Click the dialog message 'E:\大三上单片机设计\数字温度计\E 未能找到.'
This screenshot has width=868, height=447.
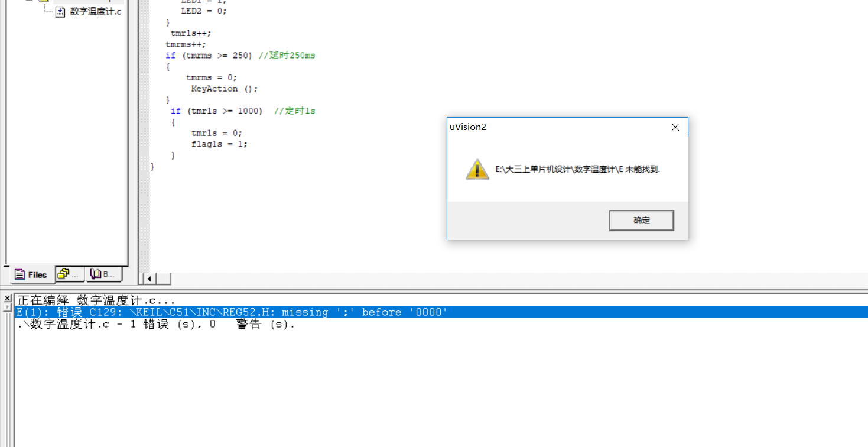(x=577, y=169)
